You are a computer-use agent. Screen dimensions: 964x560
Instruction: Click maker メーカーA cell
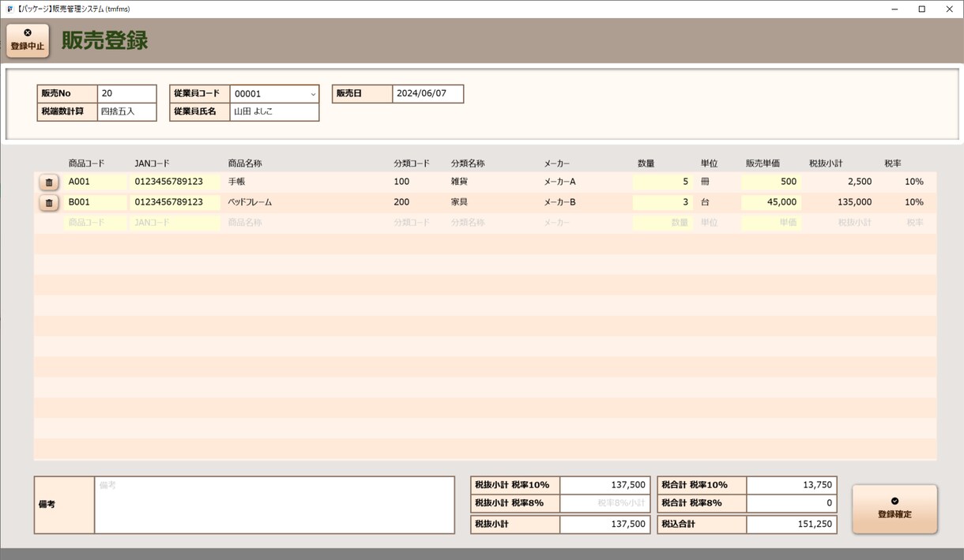point(560,182)
